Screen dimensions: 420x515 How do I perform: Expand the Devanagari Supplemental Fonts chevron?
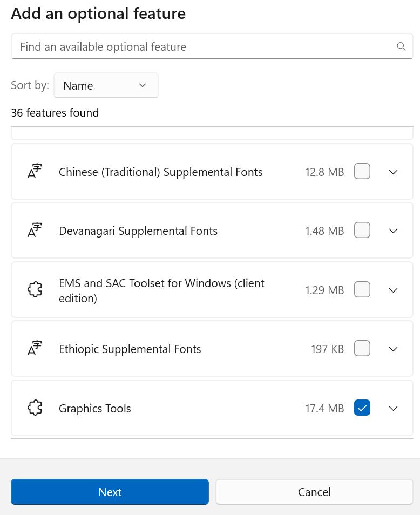[x=394, y=231]
